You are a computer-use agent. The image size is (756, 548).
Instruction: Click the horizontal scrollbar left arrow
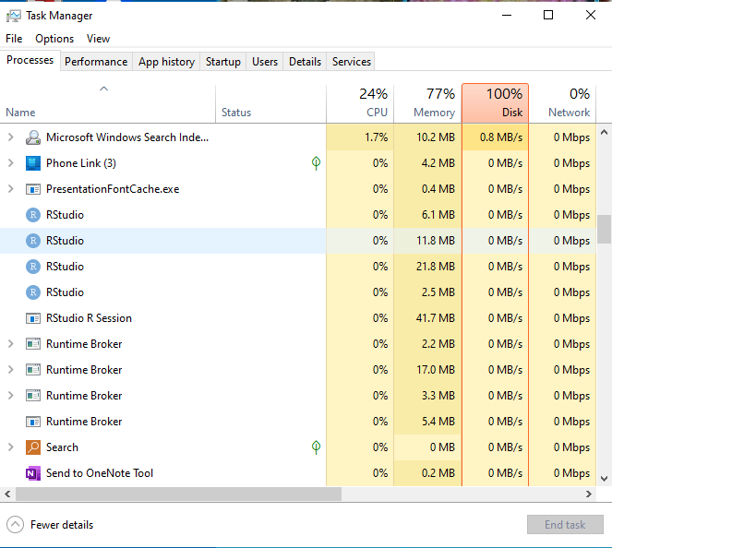(x=7, y=494)
